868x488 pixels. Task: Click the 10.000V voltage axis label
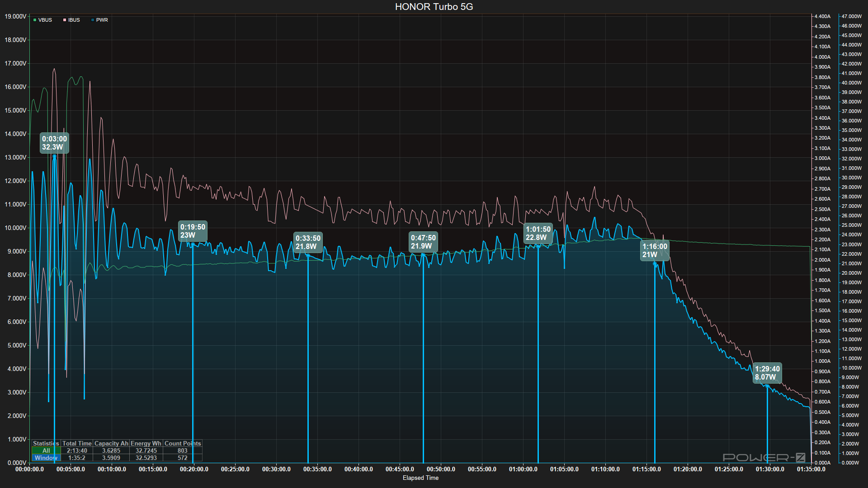[x=15, y=228]
